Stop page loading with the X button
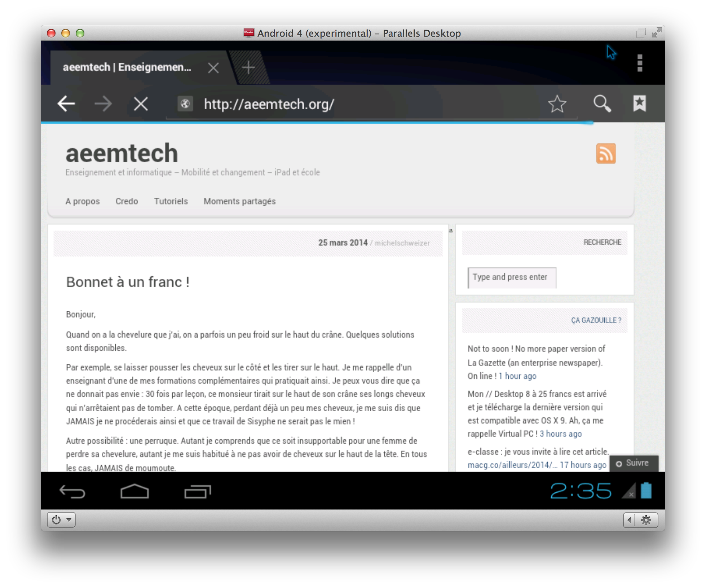The width and height of the screenshot is (706, 588). 141,104
